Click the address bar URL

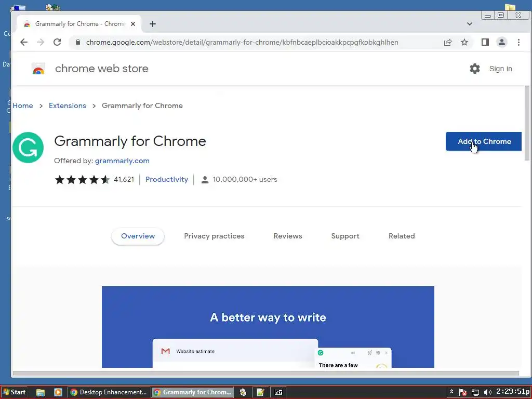point(242,43)
